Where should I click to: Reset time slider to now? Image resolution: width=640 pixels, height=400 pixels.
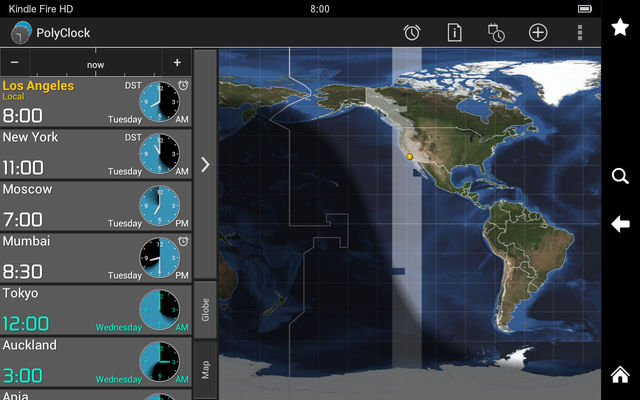(x=96, y=64)
